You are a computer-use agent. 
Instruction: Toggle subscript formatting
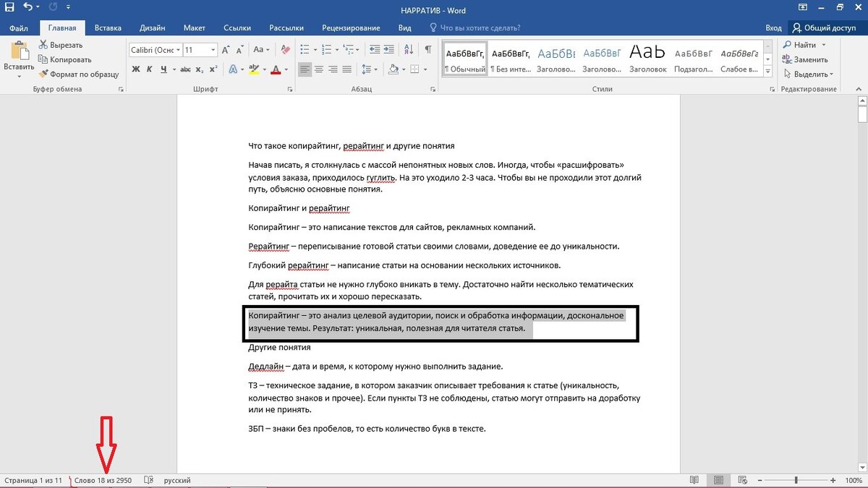click(200, 69)
